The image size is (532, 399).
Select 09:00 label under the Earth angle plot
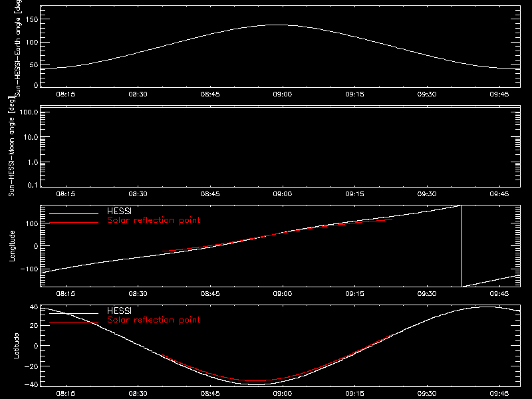(282, 94)
